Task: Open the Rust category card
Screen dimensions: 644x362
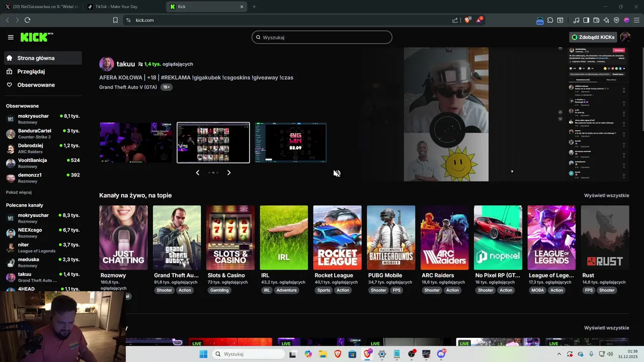Action: (x=605, y=237)
